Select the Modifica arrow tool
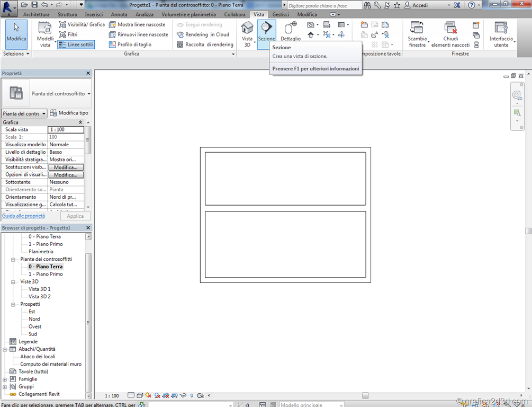 coord(16,33)
